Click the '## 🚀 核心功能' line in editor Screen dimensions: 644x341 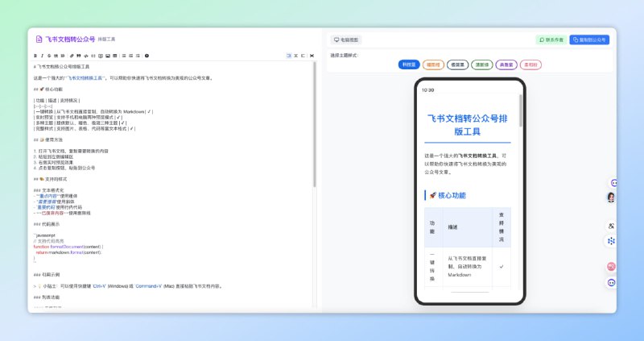(48, 89)
